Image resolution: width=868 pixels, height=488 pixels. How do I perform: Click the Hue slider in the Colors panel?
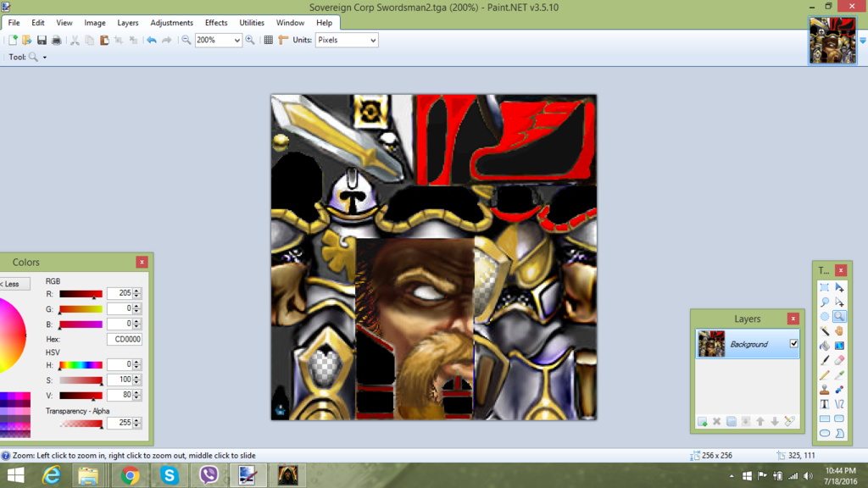81,365
